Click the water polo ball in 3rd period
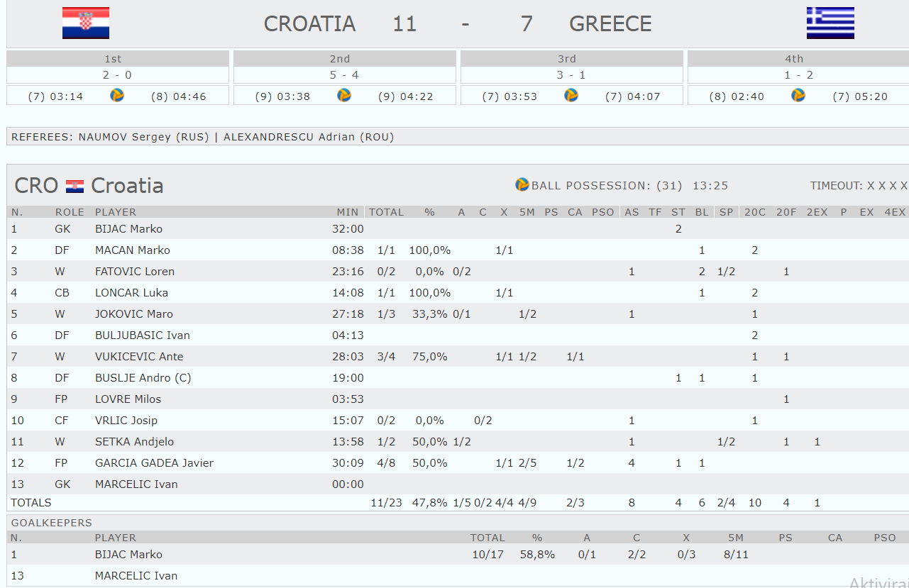The image size is (909, 588). (x=571, y=95)
